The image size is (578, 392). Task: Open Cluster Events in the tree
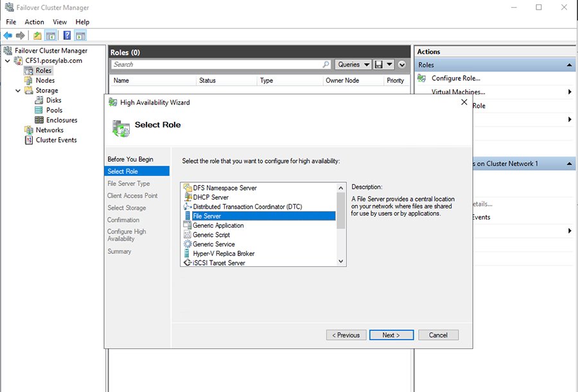click(56, 140)
